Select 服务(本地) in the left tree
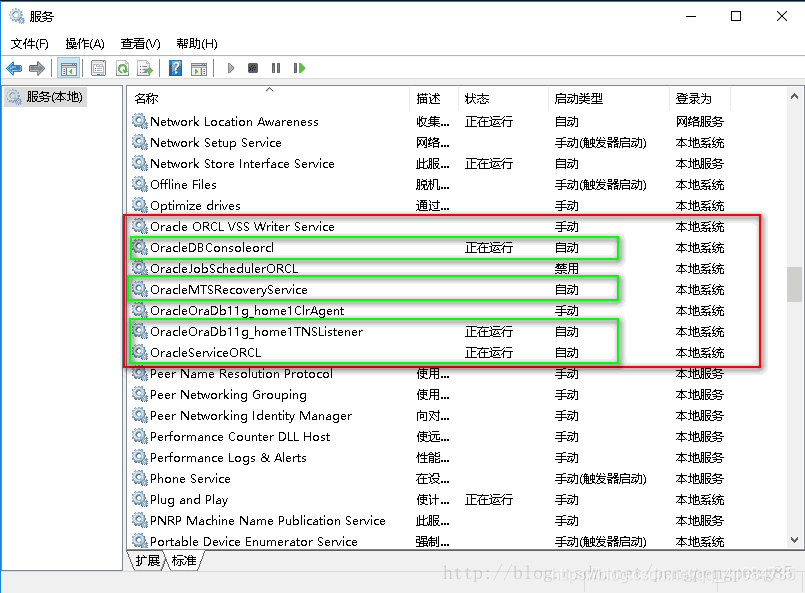Screen dimensions: 805x593 (46, 97)
